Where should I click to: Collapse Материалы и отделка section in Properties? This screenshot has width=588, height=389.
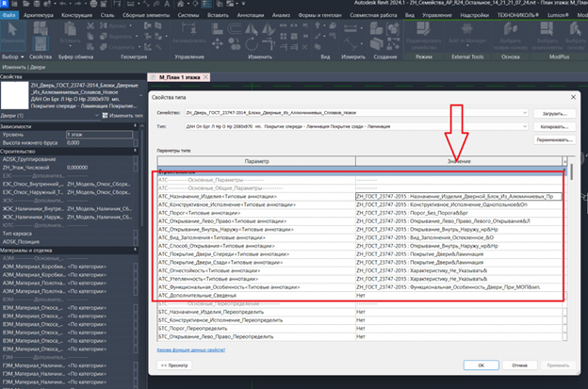(x=136, y=250)
